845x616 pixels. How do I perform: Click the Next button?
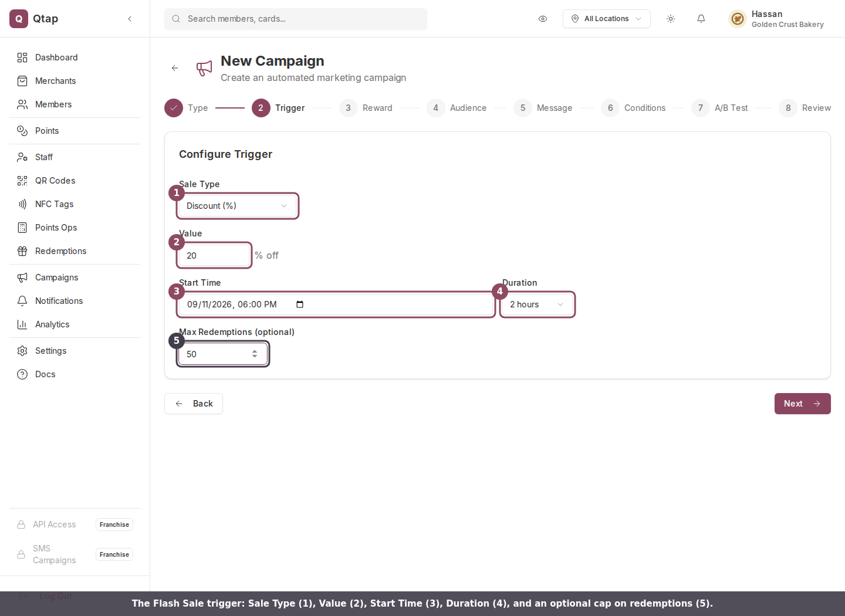point(803,404)
